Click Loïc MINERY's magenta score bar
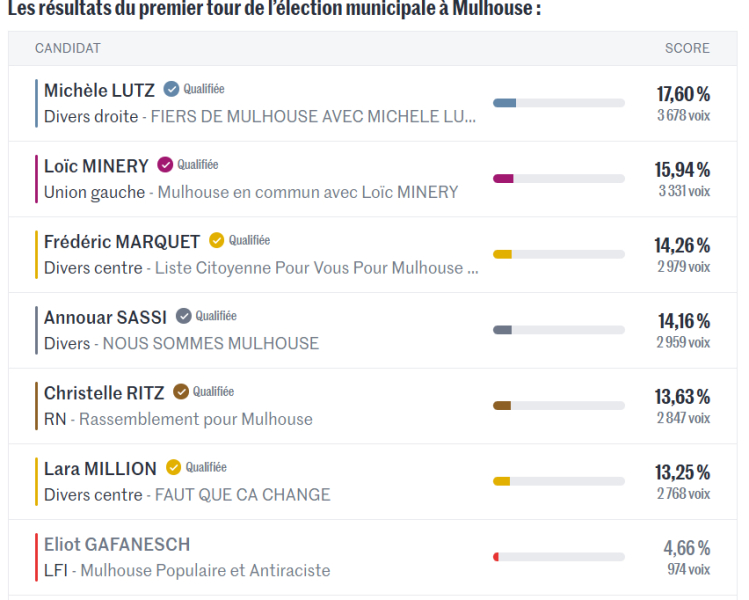Image resolution: width=749 pixels, height=600 pixels. point(504,179)
